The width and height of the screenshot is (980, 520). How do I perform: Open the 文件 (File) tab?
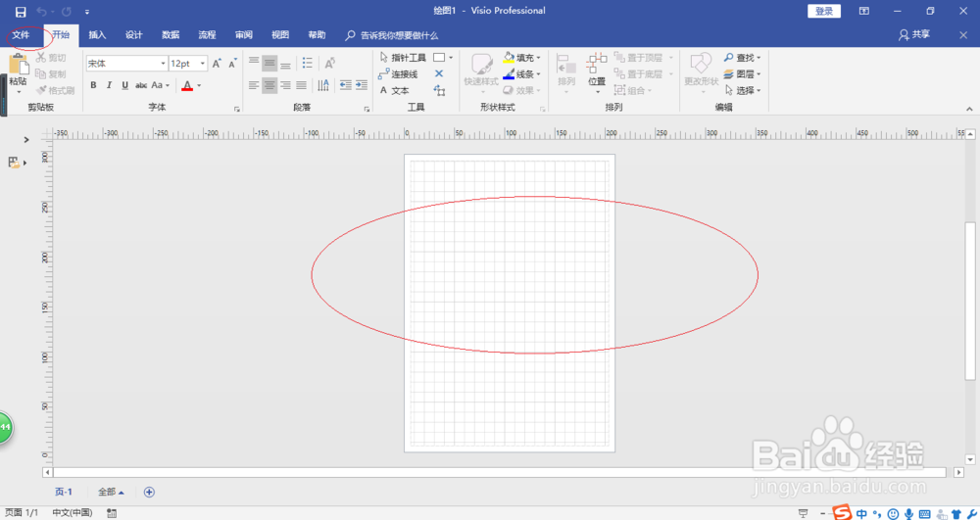coord(21,35)
